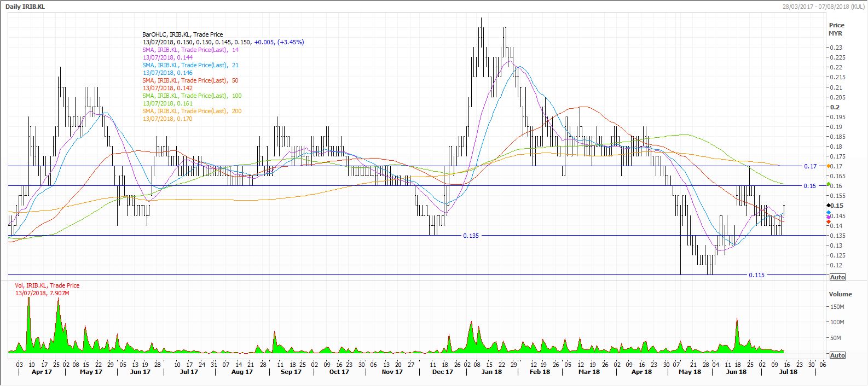Click the blue 21 SMA axis diamond
Viewport: 868px width, 386px height.
click(x=829, y=212)
